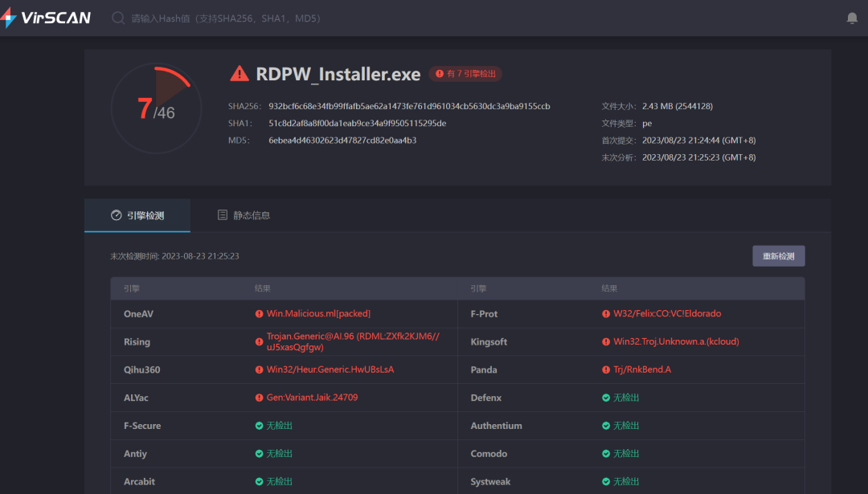Click the Panda red alert icon
The image size is (868, 494).
pos(607,370)
